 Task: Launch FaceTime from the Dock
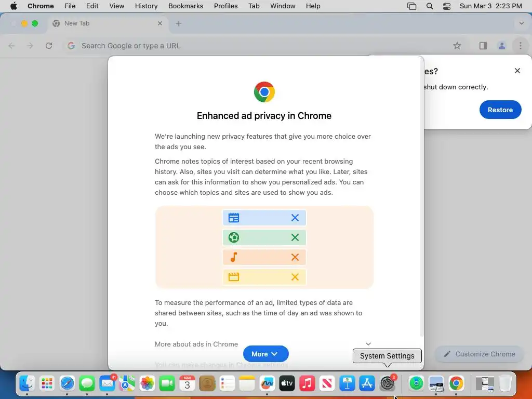(167, 383)
